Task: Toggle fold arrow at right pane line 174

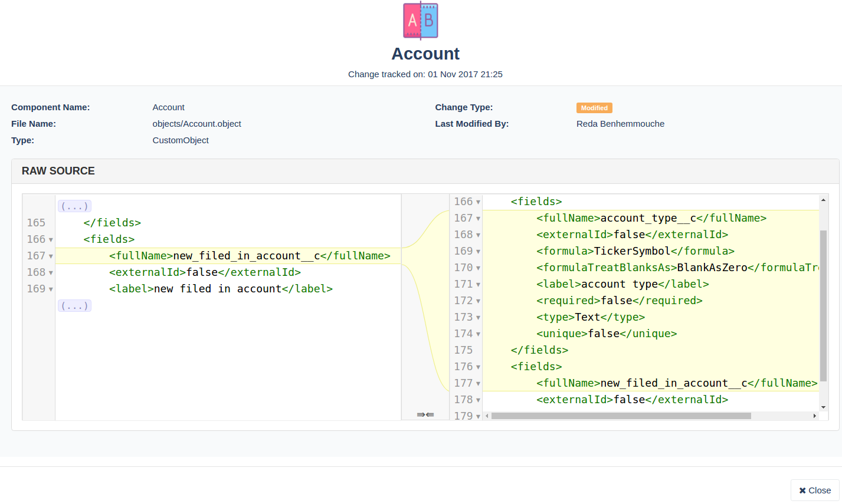Action: [478, 334]
